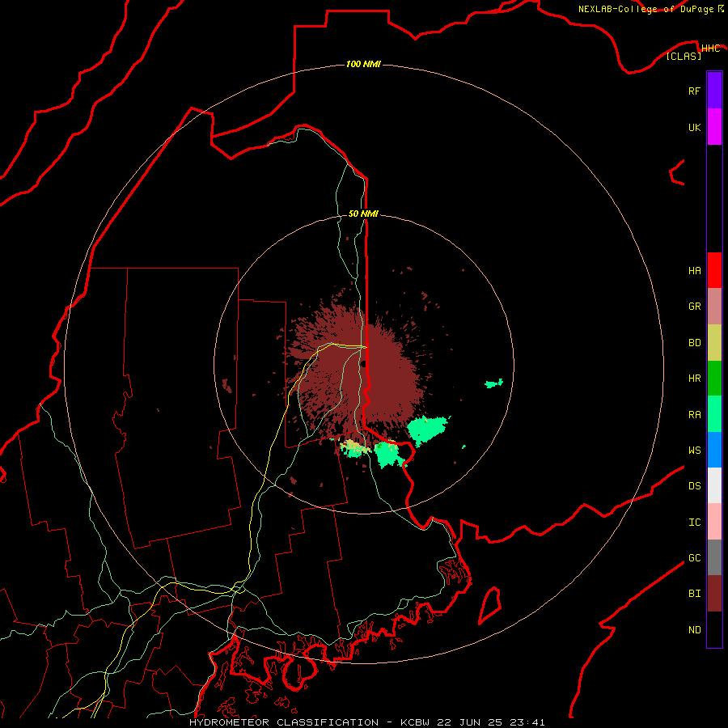The width and height of the screenshot is (728, 728).
Task: Click the ND black legend swatch
Action: (x=714, y=629)
